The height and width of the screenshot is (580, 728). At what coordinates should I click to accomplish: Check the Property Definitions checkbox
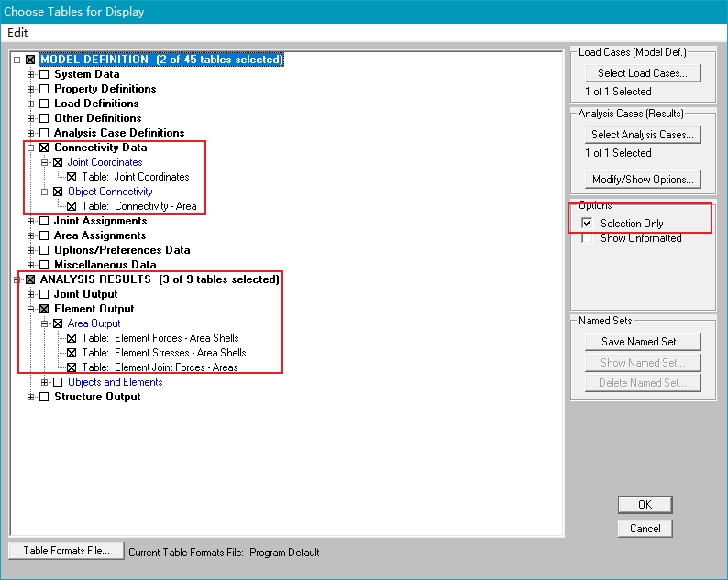[x=44, y=89]
